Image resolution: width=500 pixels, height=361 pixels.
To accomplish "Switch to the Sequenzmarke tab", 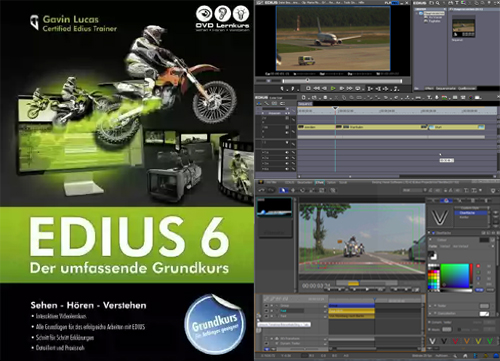I will pyautogui.click(x=446, y=88).
